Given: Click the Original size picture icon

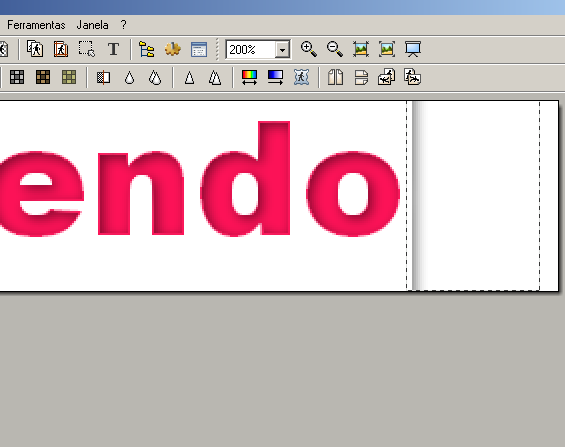Looking at the screenshot, I should 361,49.
